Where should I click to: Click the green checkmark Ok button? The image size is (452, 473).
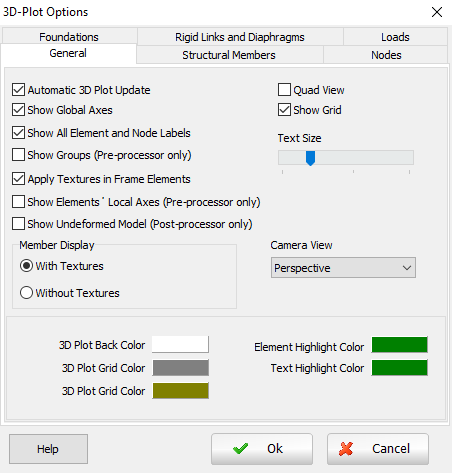tap(262, 449)
